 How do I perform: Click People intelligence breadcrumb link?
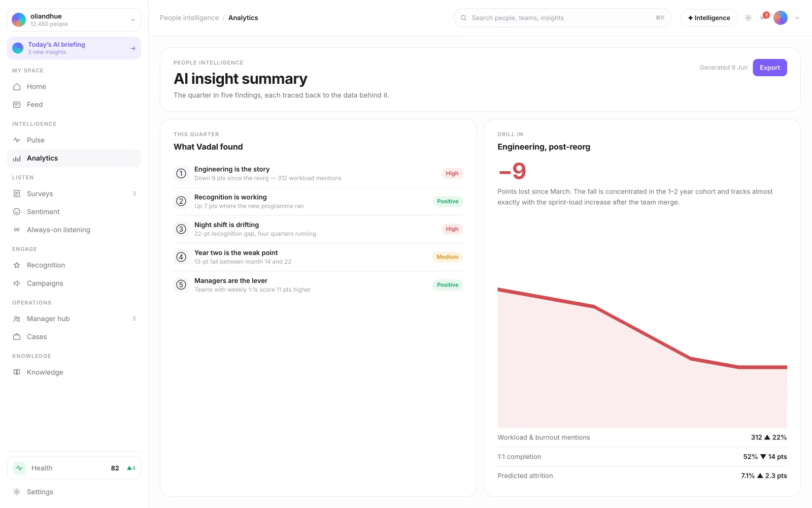pos(189,18)
